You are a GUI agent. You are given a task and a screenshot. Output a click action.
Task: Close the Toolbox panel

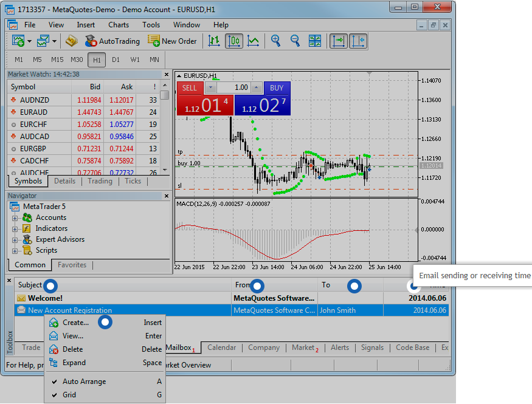[x=10, y=281]
